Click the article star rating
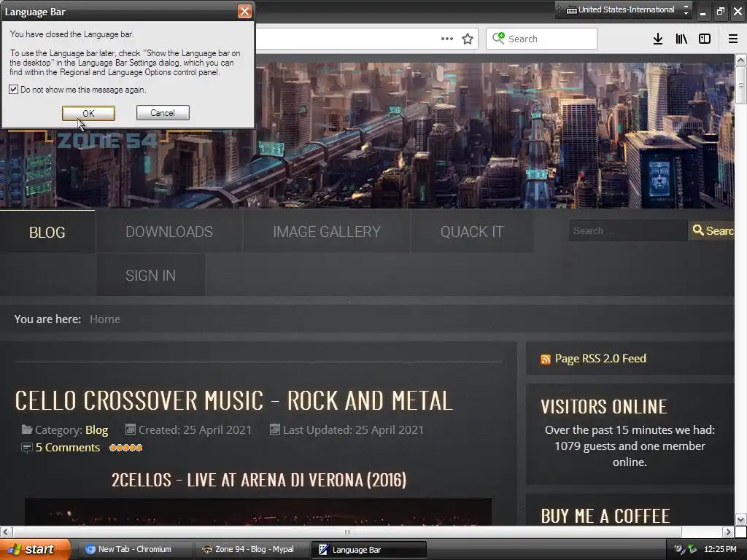The height and width of the screenshot is (560, 747). [125, 448]
